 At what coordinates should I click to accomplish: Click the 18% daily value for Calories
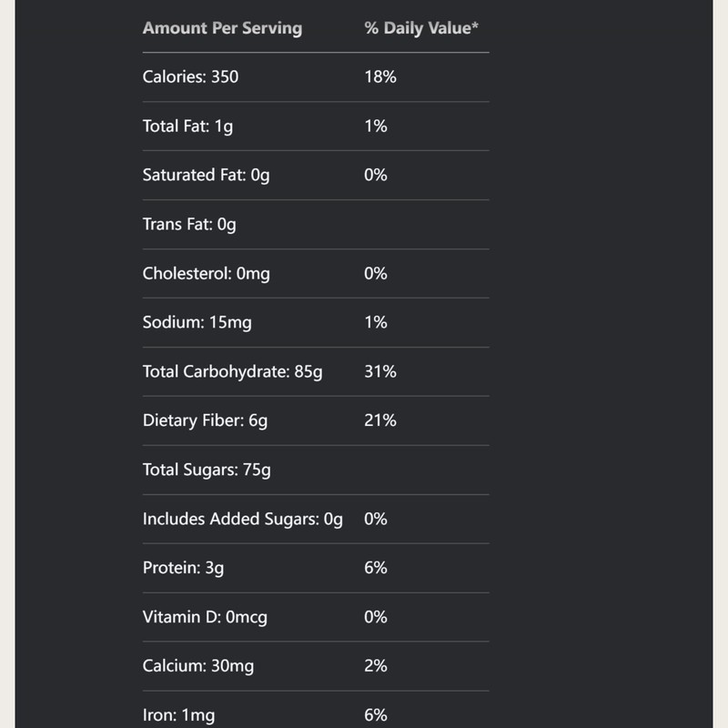(x=380, y=76)
